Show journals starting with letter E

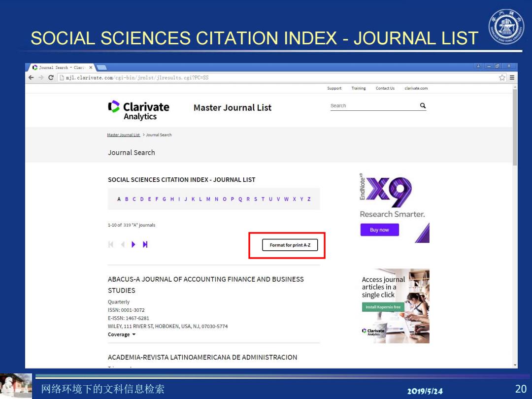[149, 199]
